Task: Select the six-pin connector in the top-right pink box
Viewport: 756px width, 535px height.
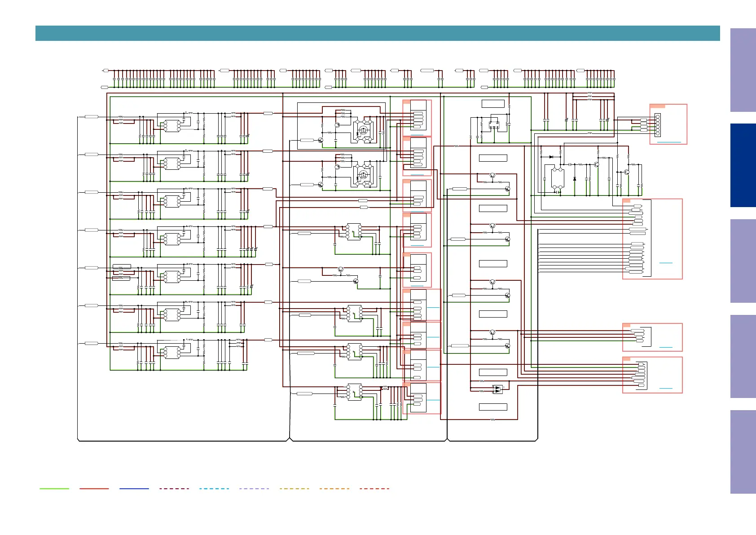Action: tap(658, 125)
